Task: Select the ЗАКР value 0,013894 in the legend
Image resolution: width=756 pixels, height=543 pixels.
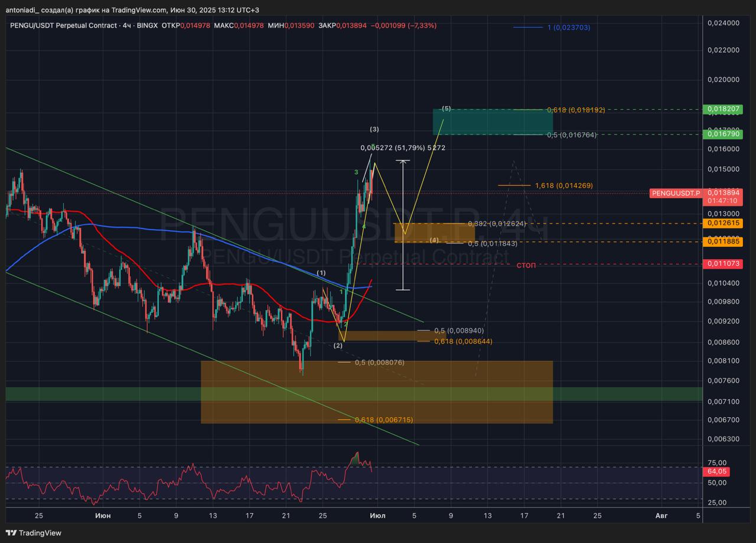Action: tap(351, 25)
